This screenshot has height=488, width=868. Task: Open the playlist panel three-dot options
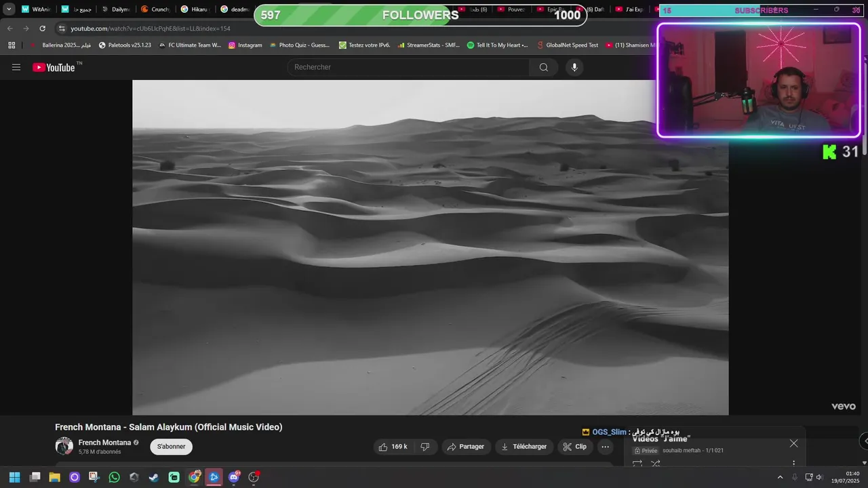click(x=793, y=464)
